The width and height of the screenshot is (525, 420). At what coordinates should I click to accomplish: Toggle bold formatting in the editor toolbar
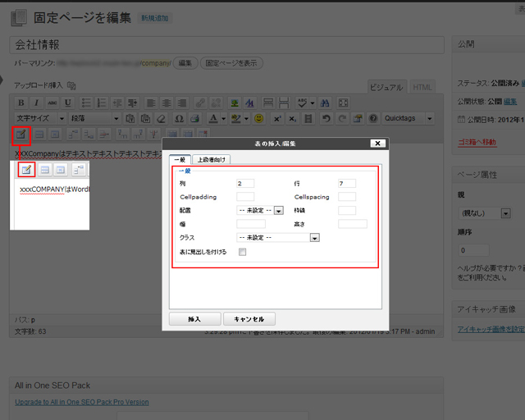(21, 103)
